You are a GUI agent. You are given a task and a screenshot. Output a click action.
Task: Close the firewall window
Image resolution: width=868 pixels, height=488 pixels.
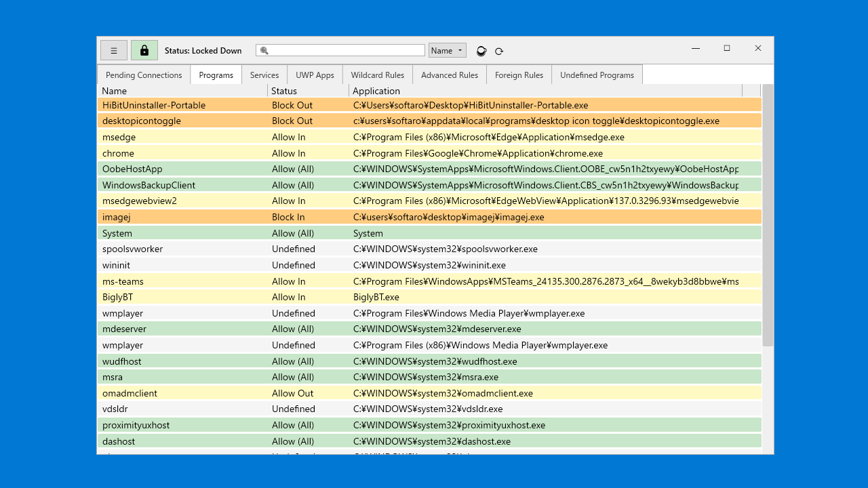point(758,48)
